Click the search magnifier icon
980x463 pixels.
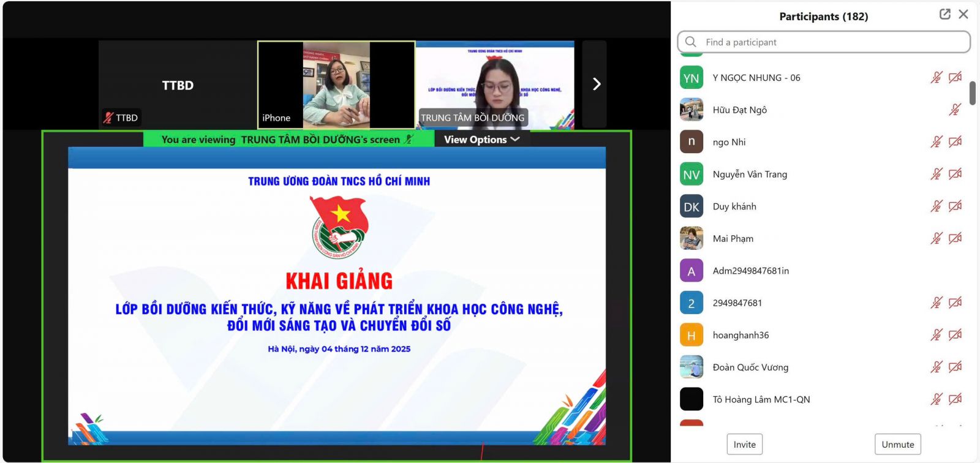tap(691, 42)
